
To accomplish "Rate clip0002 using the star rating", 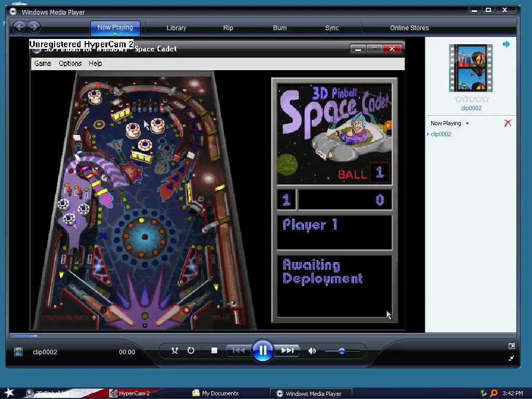I will click(472, 99).
